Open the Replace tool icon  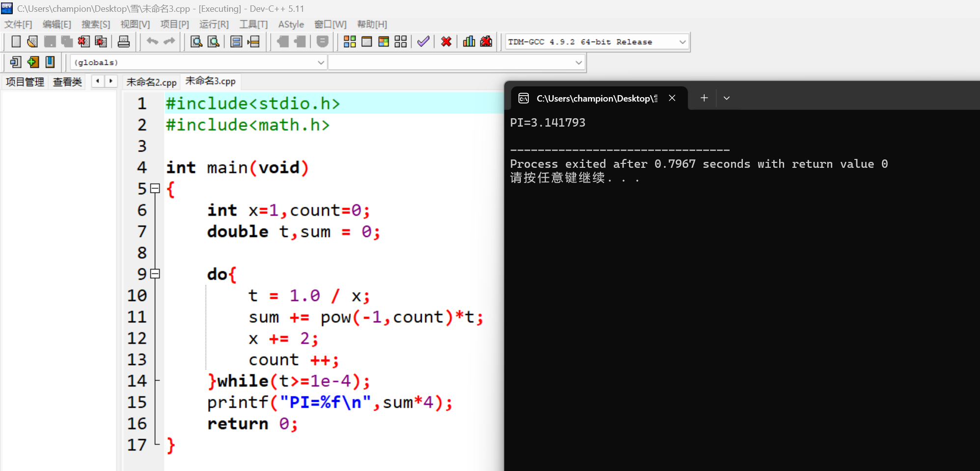[x=214, y=42]
